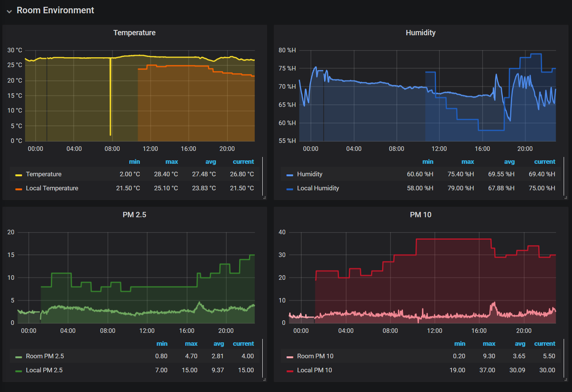This screenshot has width=572, height=392.
Task: Click the orange Local Temperature color swatch
Action: pyautogui.click(x=19, y=189)
